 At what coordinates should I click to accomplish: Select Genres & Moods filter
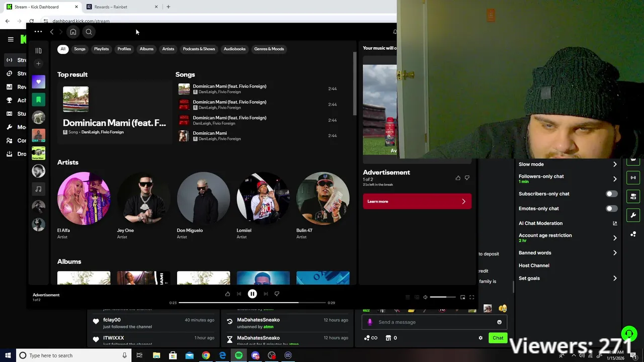pos(269,49)
